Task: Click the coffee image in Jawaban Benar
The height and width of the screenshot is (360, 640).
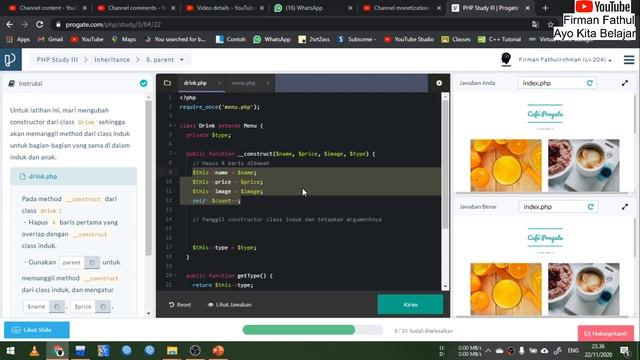Action: point(584,289)
